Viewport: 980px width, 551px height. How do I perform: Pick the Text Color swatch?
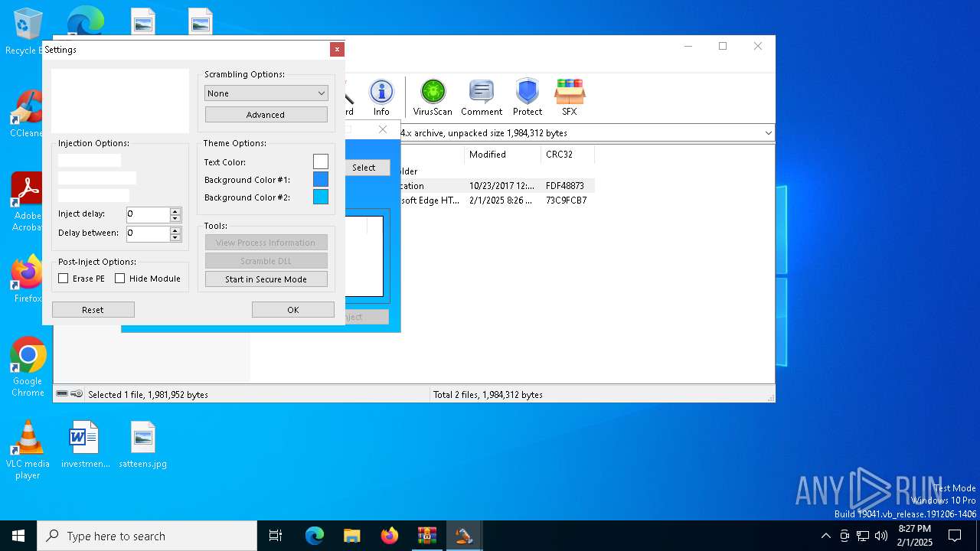click(x=320, y=161)
